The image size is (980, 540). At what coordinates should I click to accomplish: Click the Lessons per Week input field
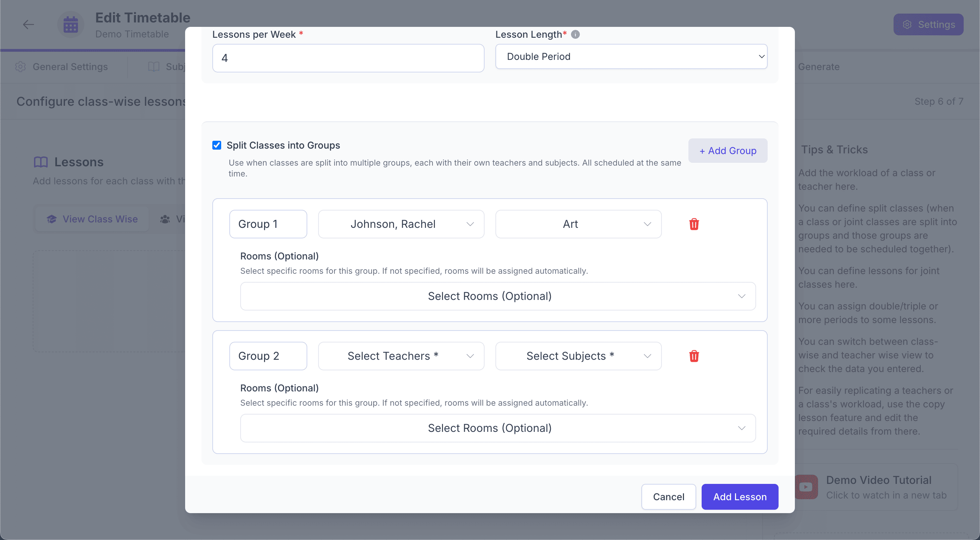click(x=348, y=58)
